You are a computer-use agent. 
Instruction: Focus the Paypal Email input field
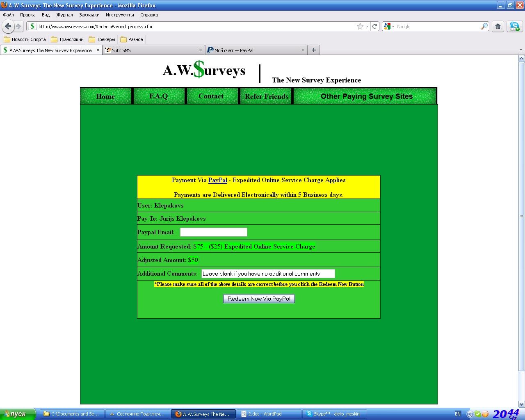(x=214, y=232)
